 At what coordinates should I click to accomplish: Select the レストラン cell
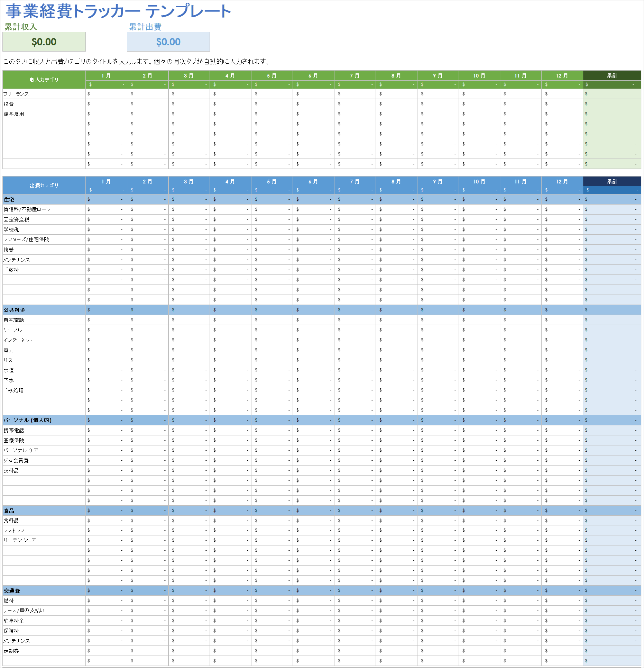tap(44, 530)
